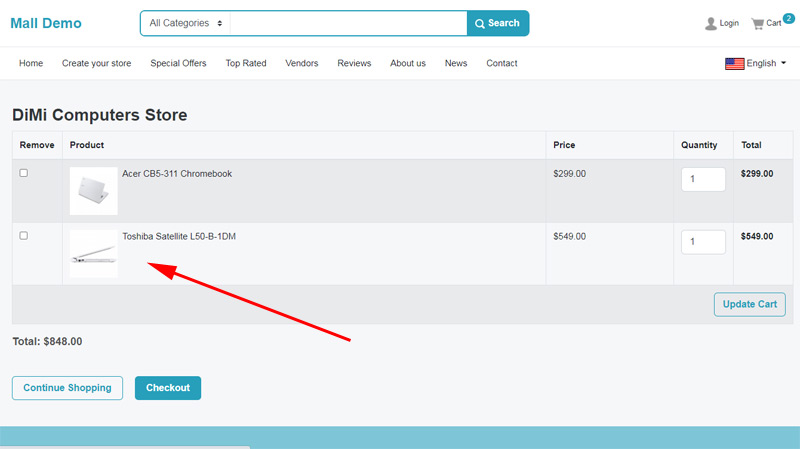Click the shopping cart icon
Image resolution: width=800 pixels, height=449 pixels.
757,23
